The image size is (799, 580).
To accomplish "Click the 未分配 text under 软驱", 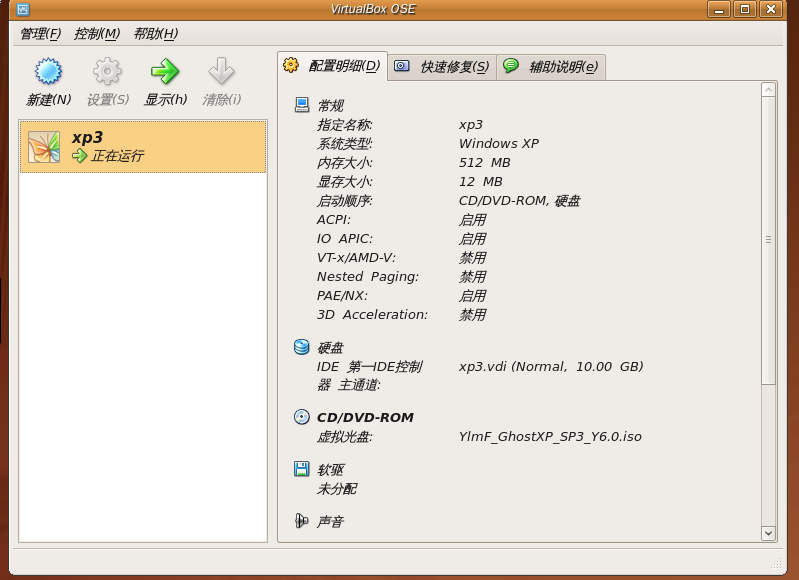I will pyautogui.click(x=336, y=489).
